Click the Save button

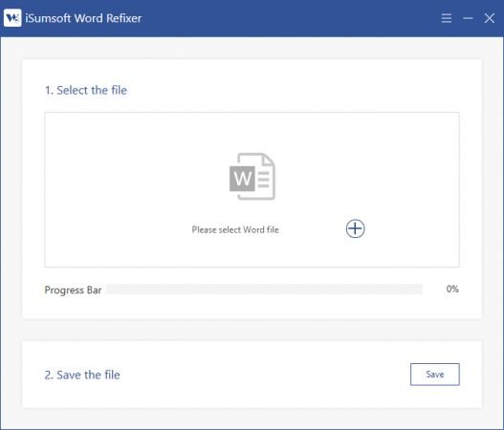(435, 375)
